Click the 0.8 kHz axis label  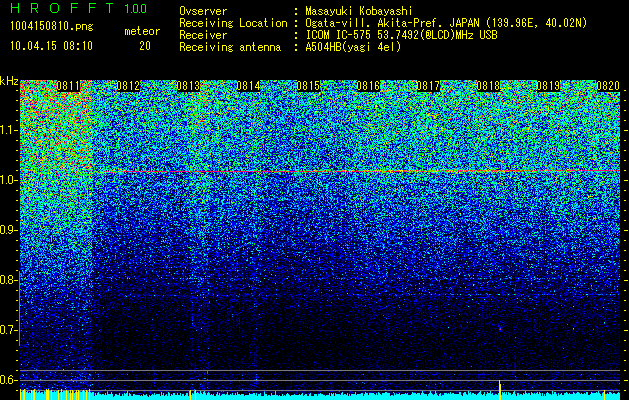(x=9, y=280)
